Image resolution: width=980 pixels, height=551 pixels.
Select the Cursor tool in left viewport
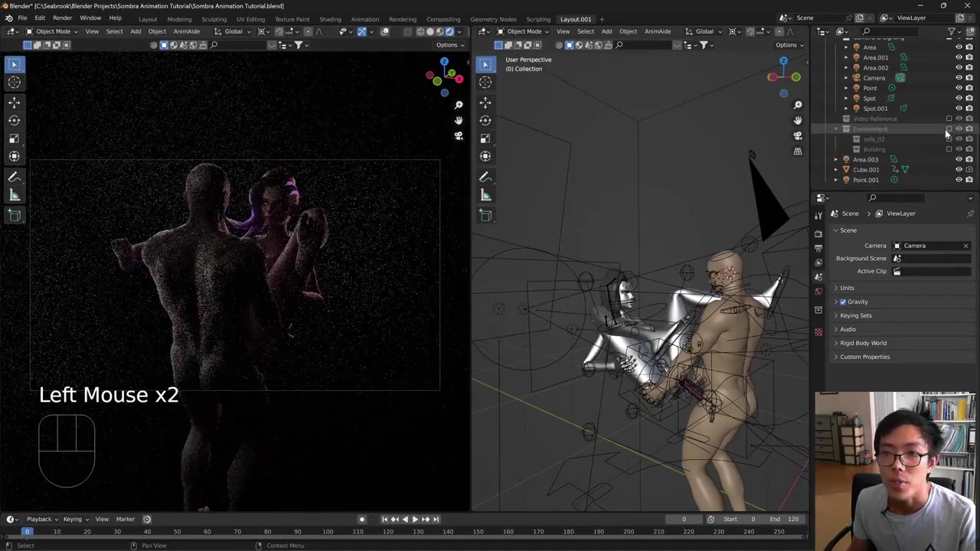tap(14, 83)
